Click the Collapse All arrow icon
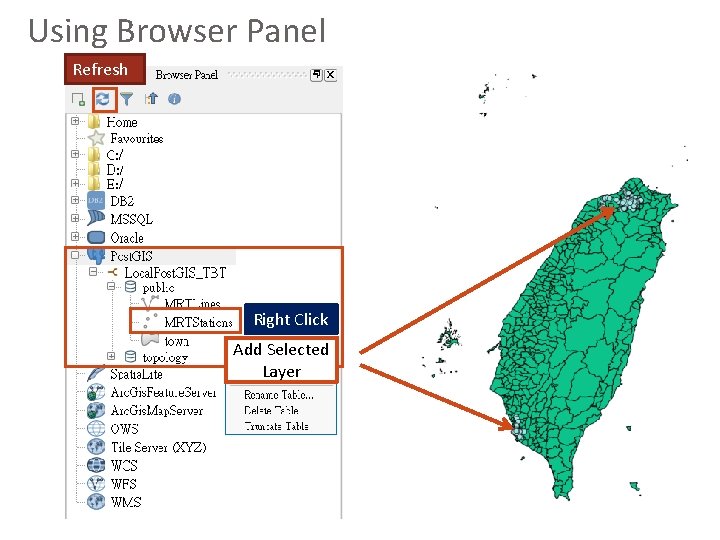Image resolution: width=720 pixels, height=540 pixels. 151,99
